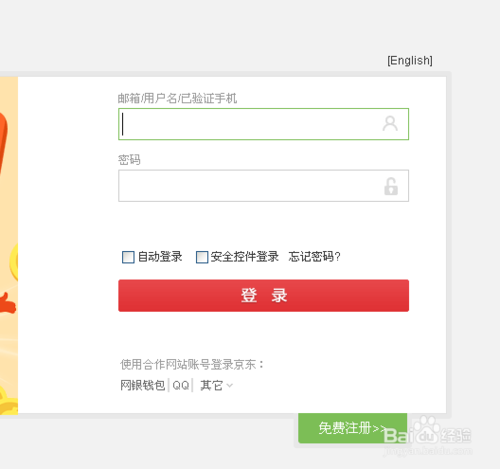Screen dimensions: 500x469
Task: Log in with 网银钱包 account
Action: [143, 385]
